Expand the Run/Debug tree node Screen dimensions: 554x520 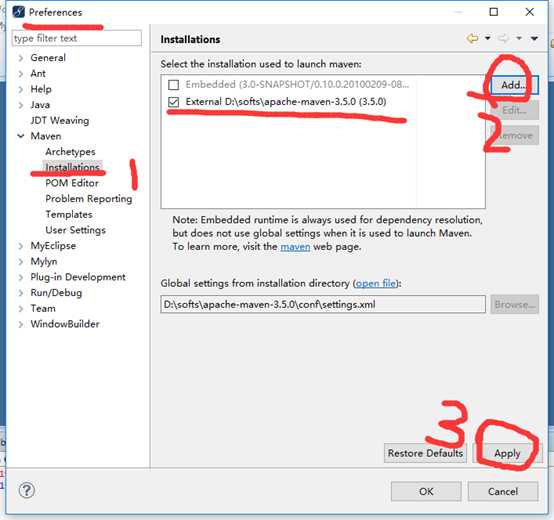pos(21,293)
